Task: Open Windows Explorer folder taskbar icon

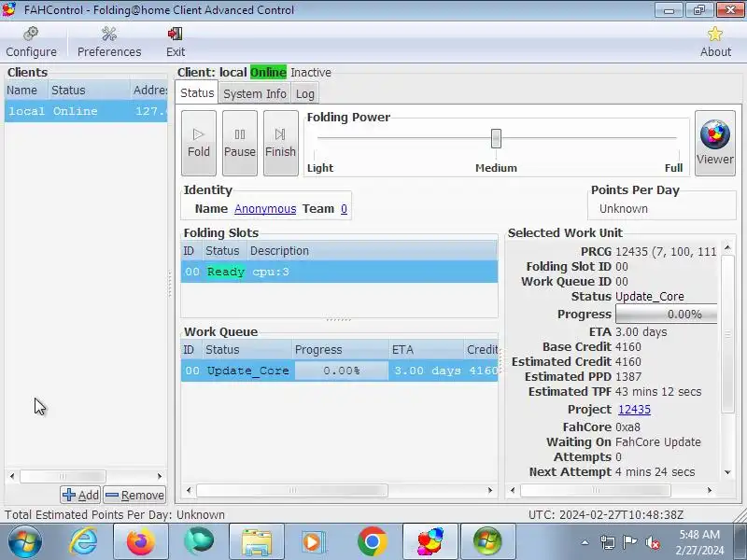Action: (257, 541)
